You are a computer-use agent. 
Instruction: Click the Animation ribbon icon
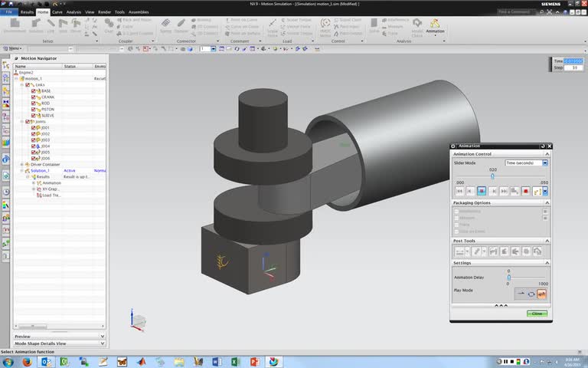click(x=436, y=25)
